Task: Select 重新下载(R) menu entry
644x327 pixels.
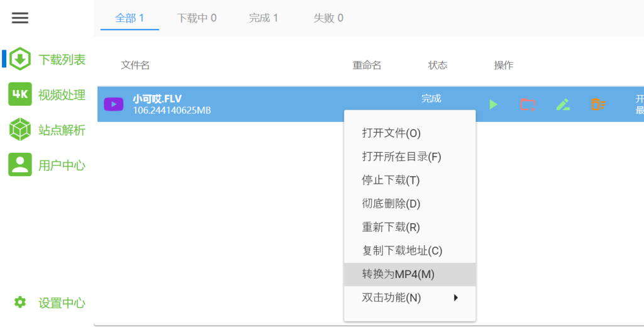Action: coord(410,227)
